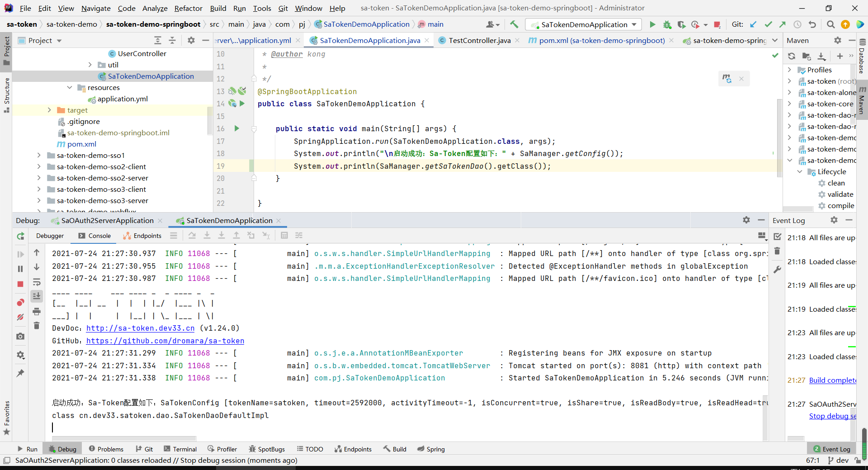The height and width of the screenshot is (470, 868).
Task: Collapse the Lifecycle node in Maven
Action: coord(800,171)
